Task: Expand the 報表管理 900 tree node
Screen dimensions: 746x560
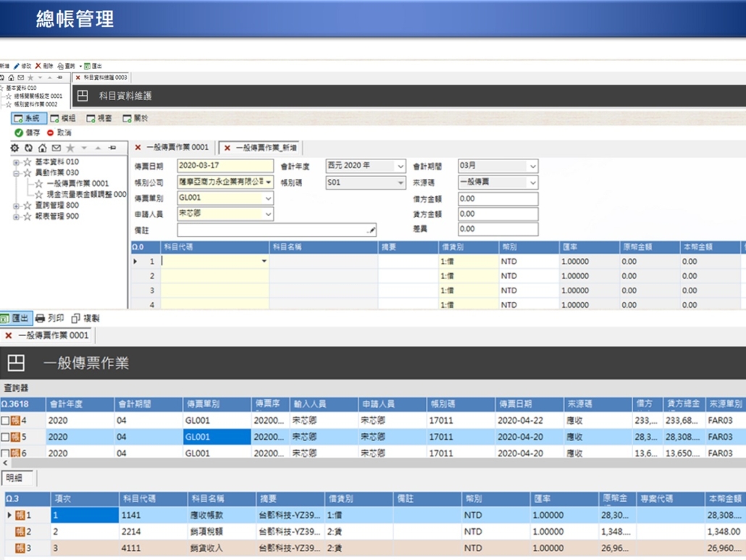Action: coord(17,217)
